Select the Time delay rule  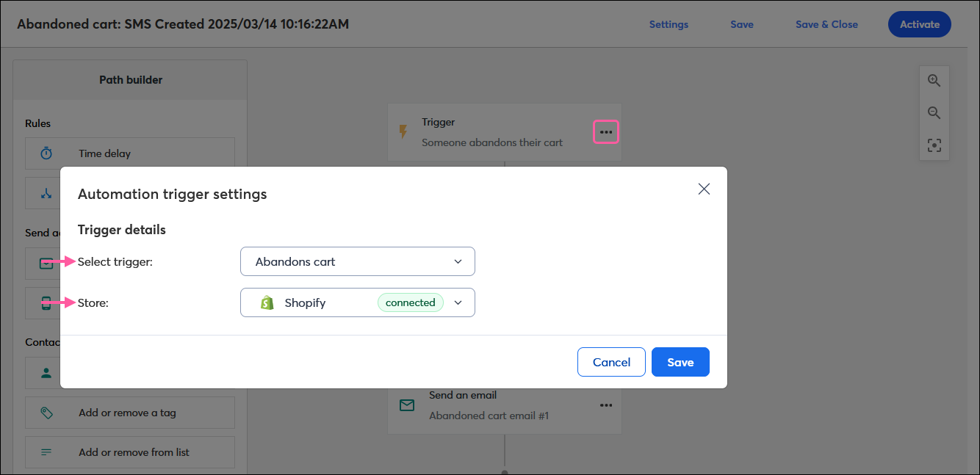(130, 153)
